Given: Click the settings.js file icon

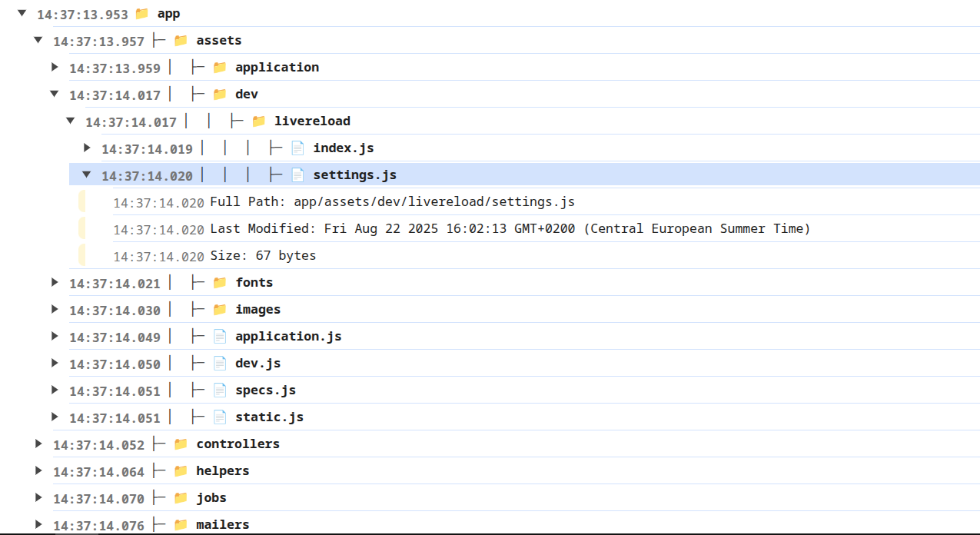Looking at the screenshot, I should pos(297,175).
